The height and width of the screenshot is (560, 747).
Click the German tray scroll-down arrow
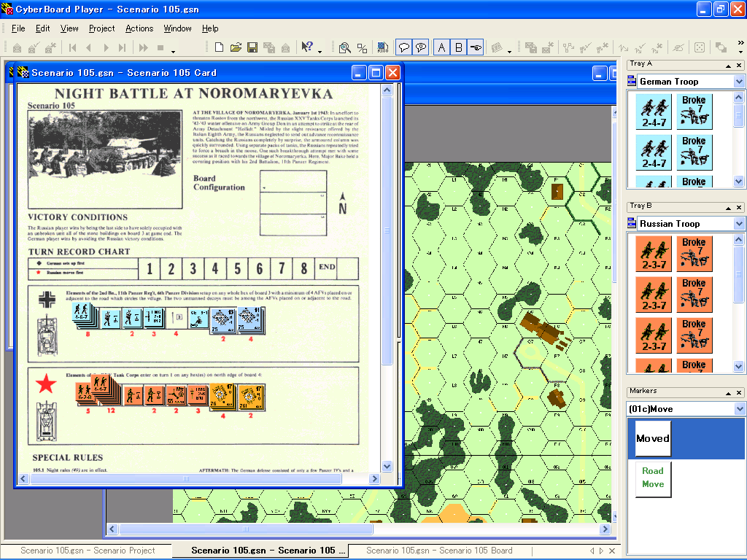point(738,181)
